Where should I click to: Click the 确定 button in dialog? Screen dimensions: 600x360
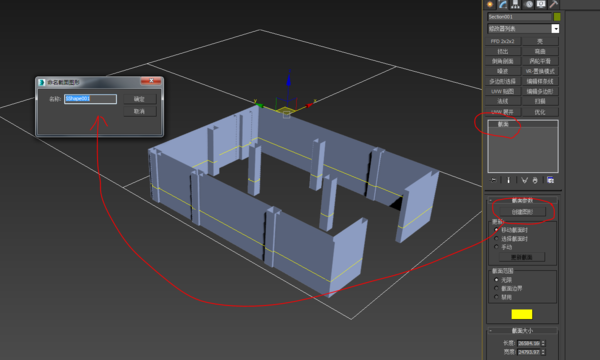click(x=140, y=99)
